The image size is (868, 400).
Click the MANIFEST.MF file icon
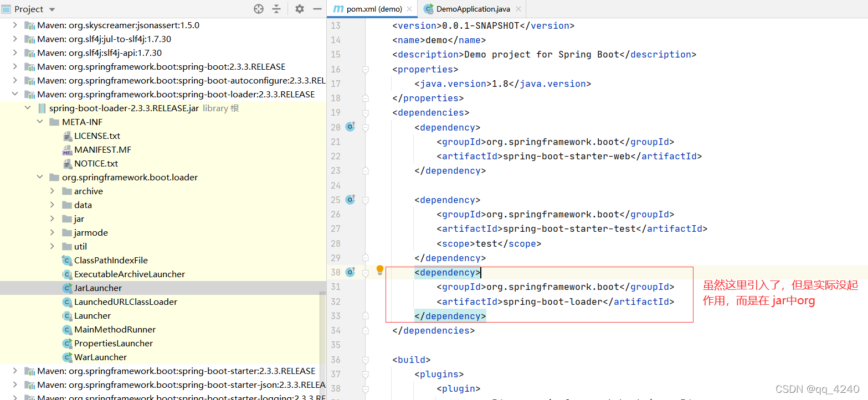click(x=67, y=150)
